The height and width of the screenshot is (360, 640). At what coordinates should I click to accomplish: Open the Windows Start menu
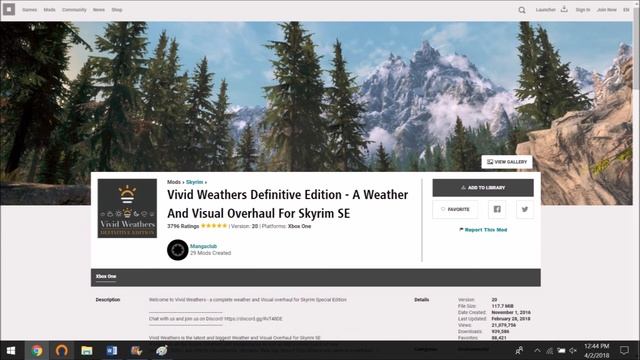pyautogui.click(x=11, y=351)
